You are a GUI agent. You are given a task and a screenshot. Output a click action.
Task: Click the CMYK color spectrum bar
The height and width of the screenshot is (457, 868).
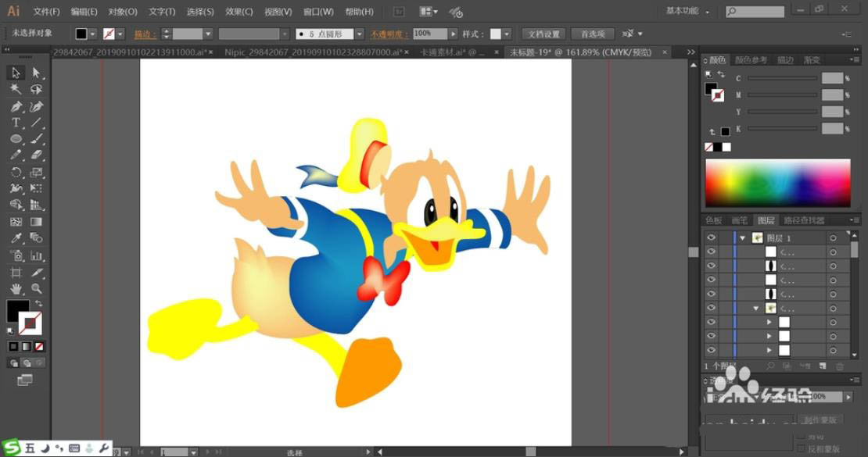[778, 183]
